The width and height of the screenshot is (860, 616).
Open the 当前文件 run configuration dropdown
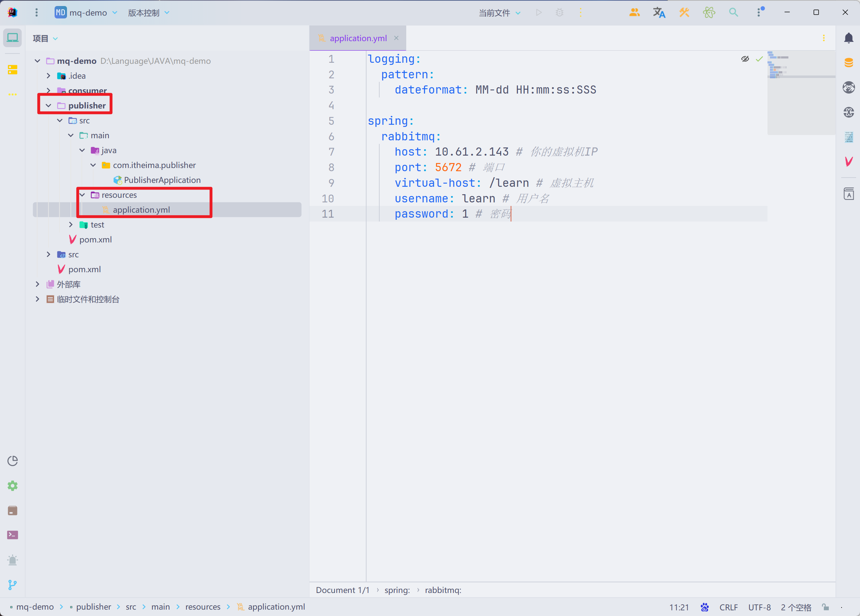(499, 12)
